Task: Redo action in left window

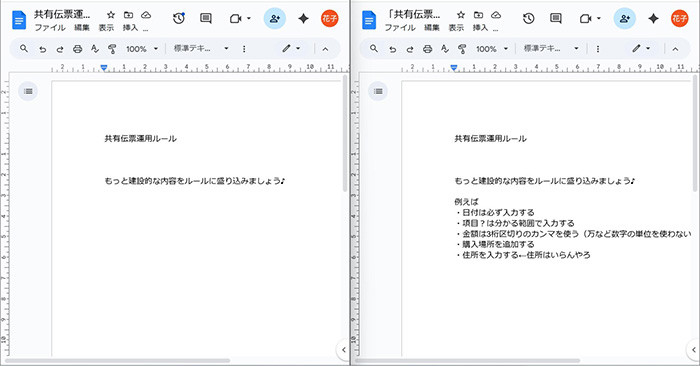Action: (60, 49)
